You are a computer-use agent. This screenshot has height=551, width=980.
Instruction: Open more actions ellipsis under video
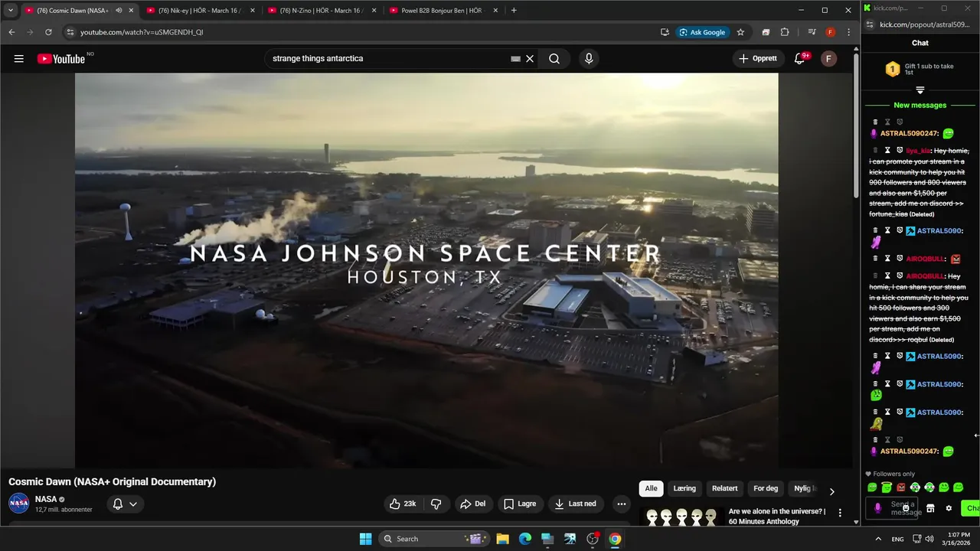coord(621,504)
